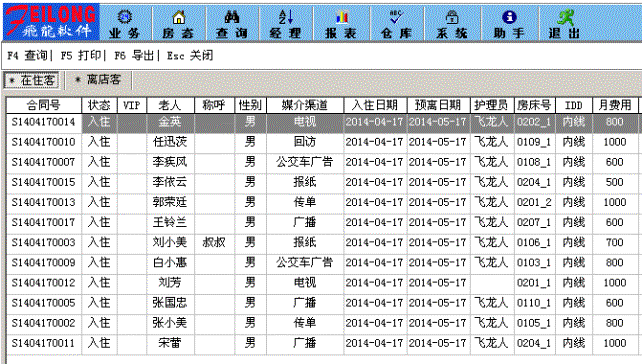Click the 月费用 column header

point(615,105)
